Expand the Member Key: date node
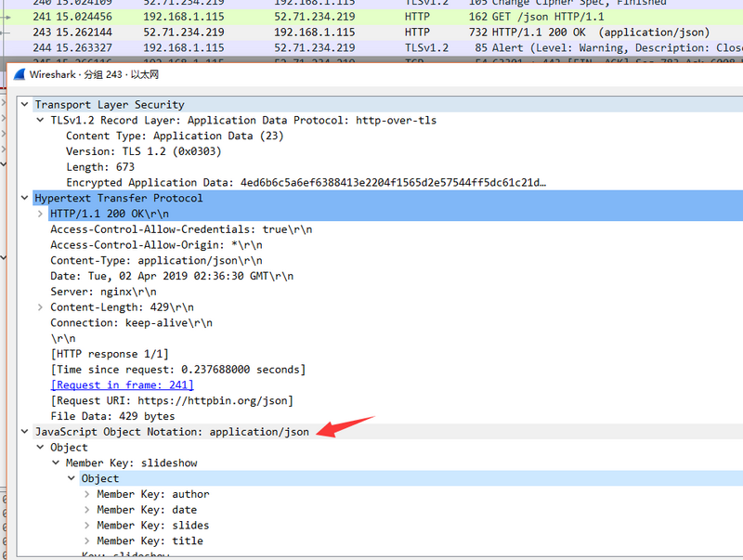743x560 pixels. 86,510
